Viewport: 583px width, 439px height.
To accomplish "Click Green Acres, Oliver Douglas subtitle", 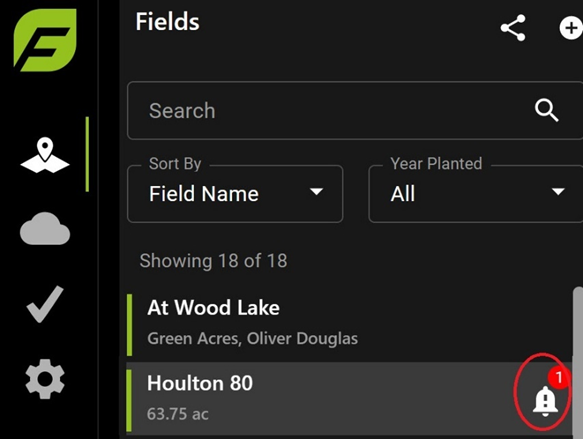I will coord(252,339).
